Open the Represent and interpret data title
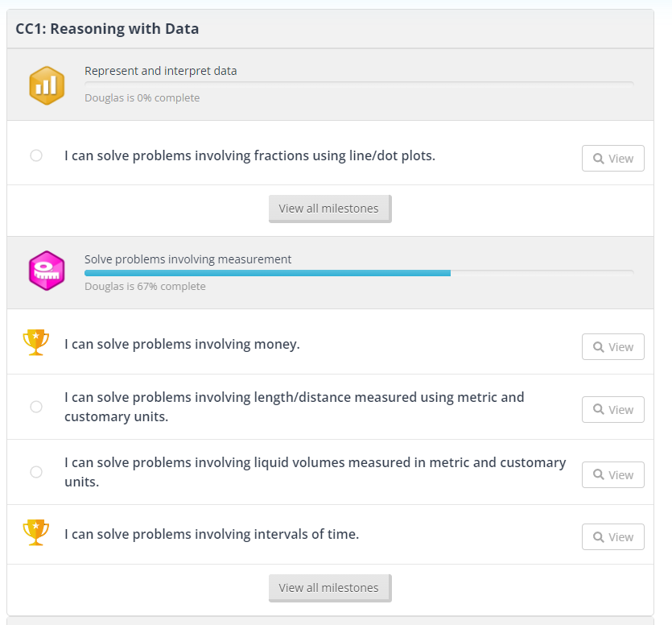This screenshot has width=672, height=625. 161,71
